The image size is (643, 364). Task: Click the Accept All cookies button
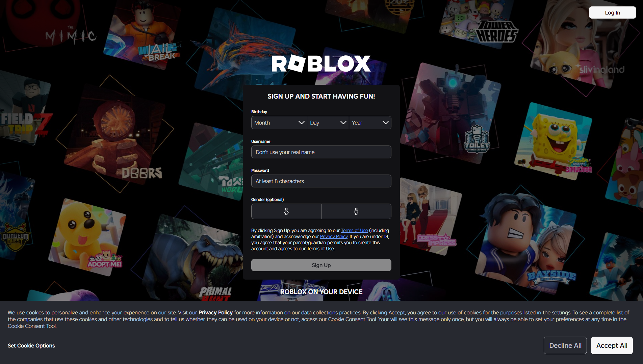click(x=612, y=345)
